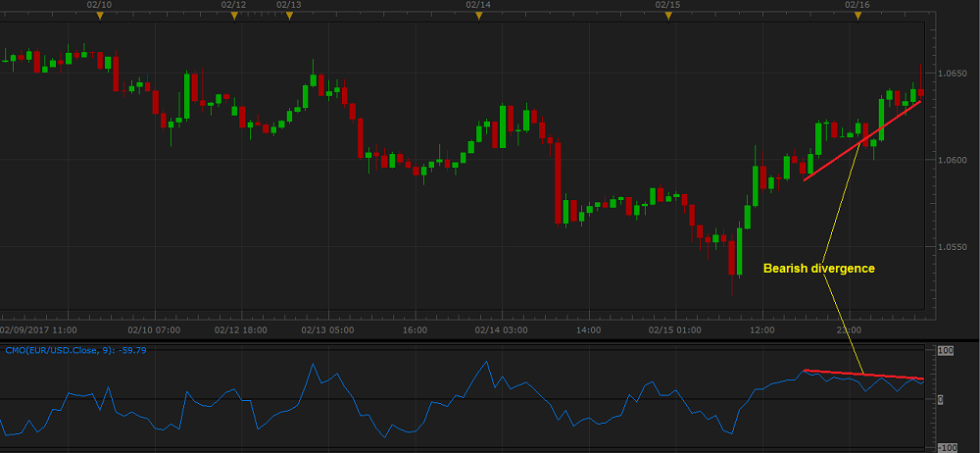Click the 1.0600 price axis label
Image resolution: width=980 pixels, height=453 pixels.
[955, 160]
